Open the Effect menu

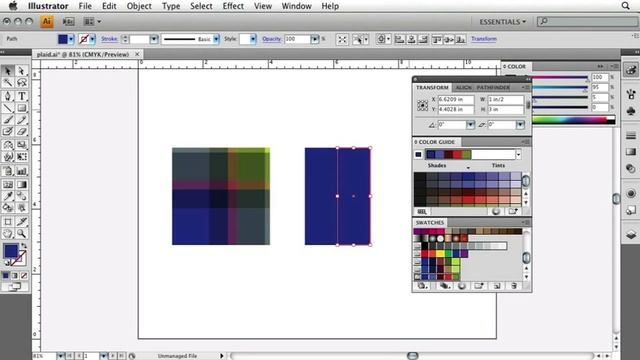(x=233, y=6)
